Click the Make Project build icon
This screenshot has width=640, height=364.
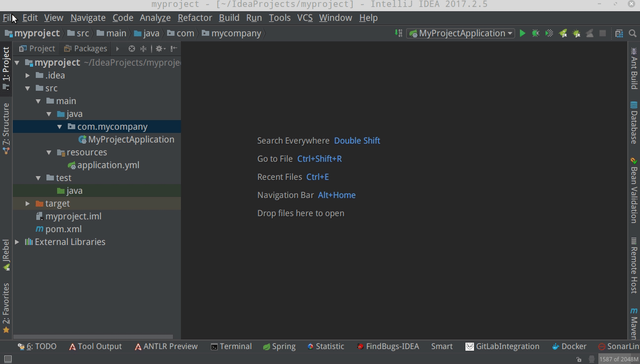click(399, 34)
